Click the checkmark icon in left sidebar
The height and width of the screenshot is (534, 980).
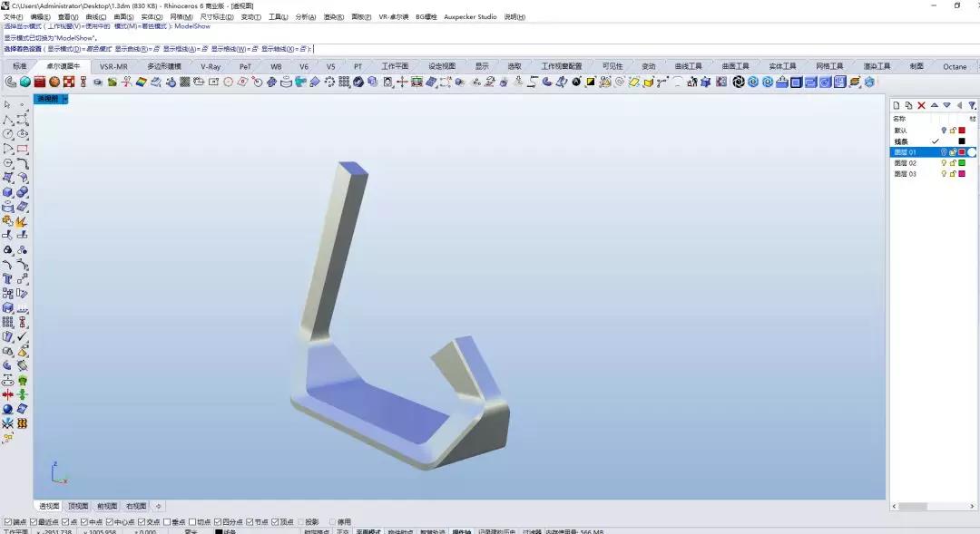23,336
